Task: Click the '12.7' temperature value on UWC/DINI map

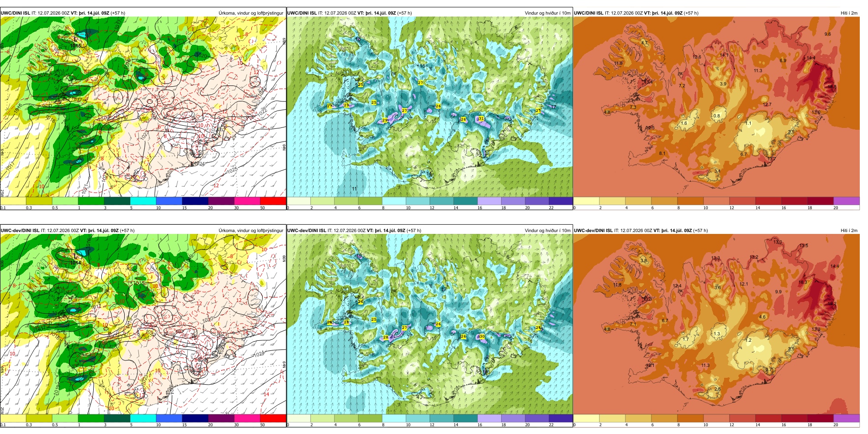Action: 767,105
